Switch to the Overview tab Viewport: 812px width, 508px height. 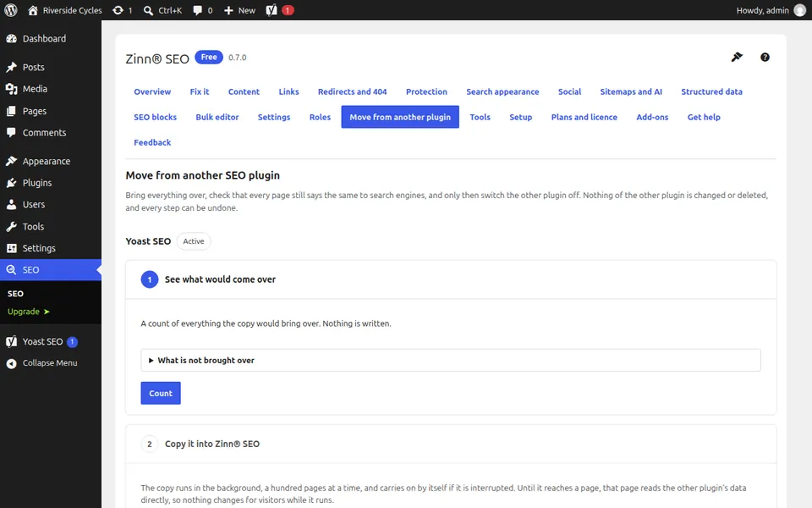click(x=152, y=91)
